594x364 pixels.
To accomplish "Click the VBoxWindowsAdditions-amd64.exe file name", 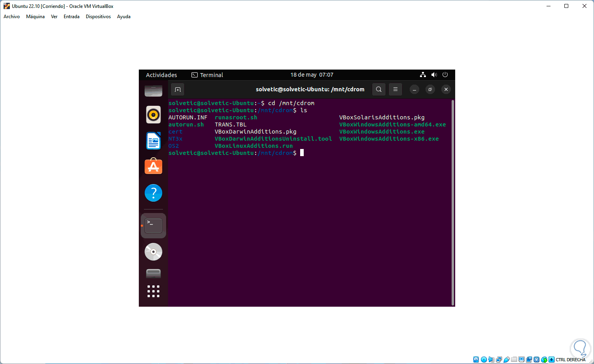I will [x=393, y=124].
